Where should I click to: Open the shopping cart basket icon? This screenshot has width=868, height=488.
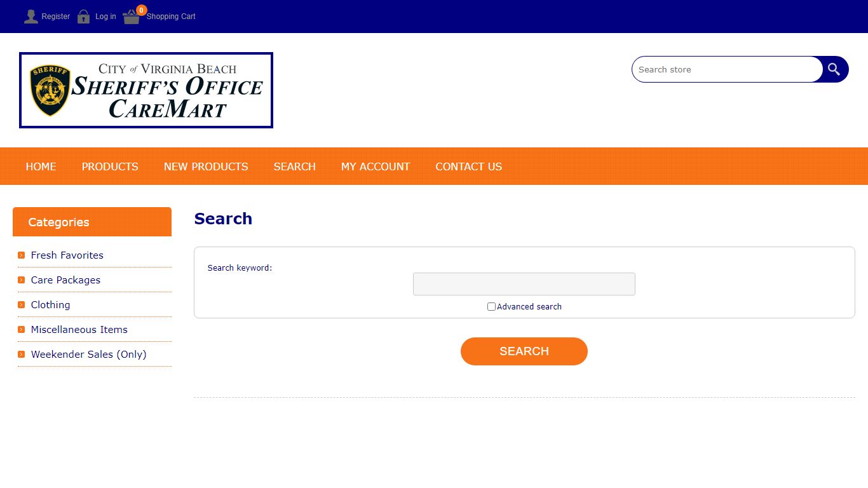[x=132, y=17]
